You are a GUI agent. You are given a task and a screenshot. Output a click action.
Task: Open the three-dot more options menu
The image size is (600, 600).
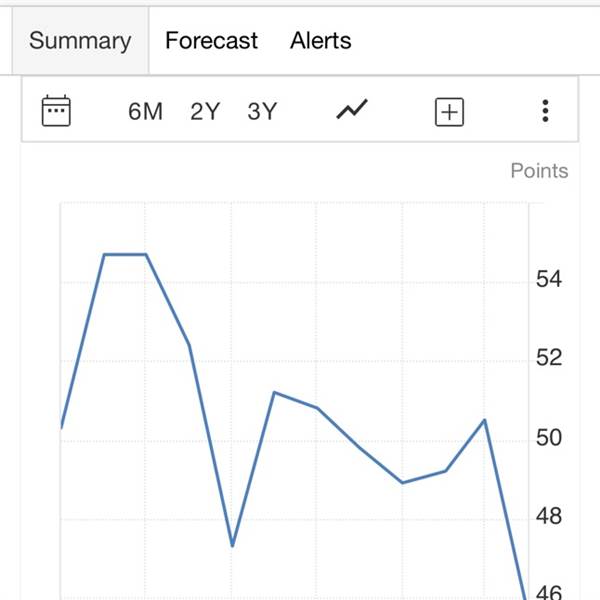545,111
